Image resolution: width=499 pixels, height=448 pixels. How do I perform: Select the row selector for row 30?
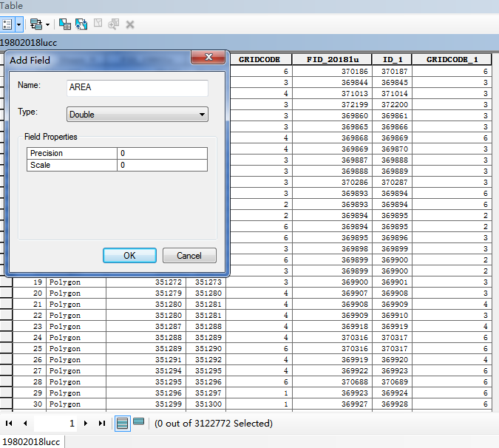pos(6,404)
